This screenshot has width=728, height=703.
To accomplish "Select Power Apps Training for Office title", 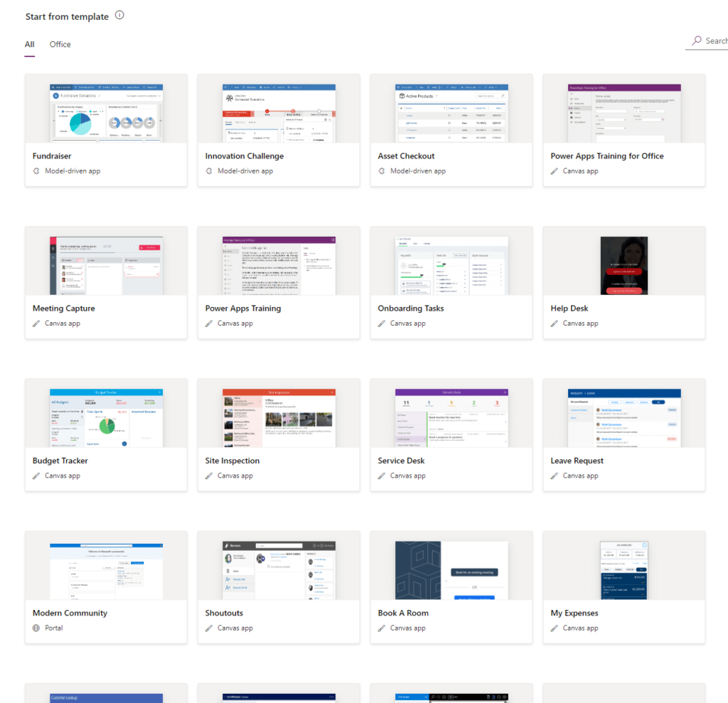I will click(x=607, y=156).
